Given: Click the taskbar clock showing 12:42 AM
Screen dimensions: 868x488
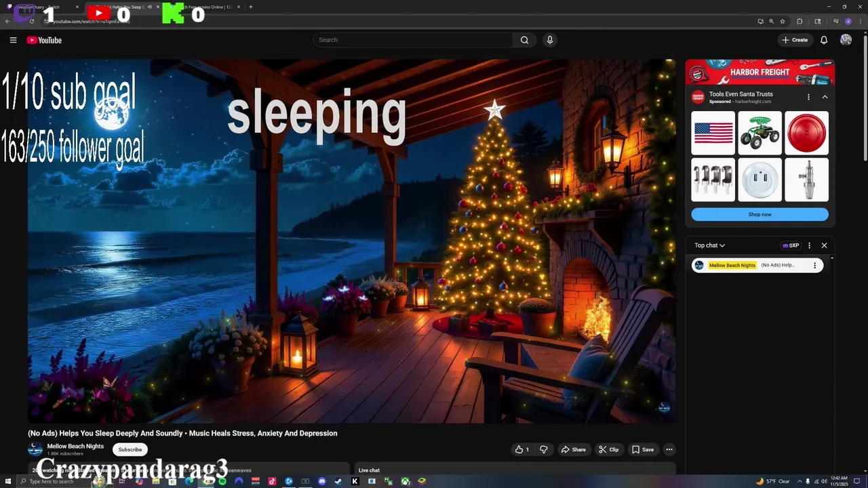Looking at the screenshot, I should 839,481.
